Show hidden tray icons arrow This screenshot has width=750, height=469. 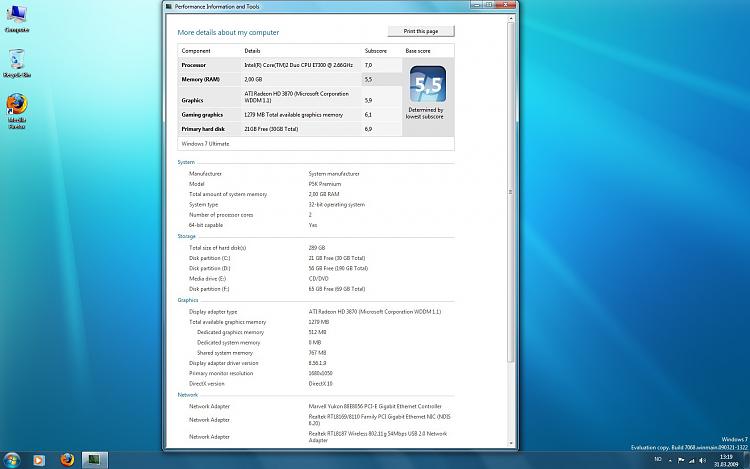pos(670,460)
